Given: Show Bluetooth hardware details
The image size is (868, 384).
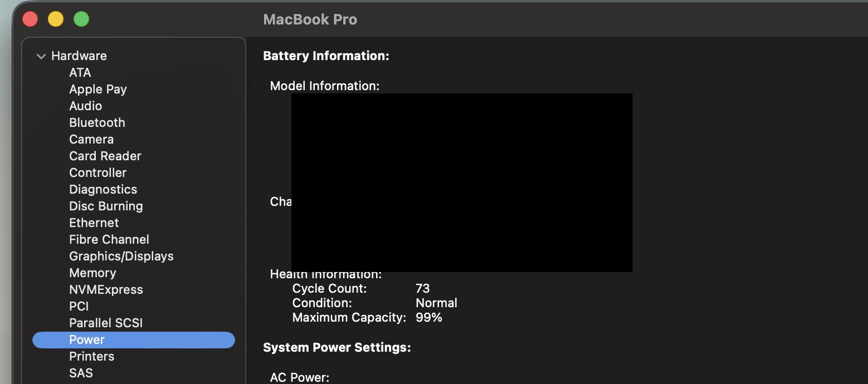Looking at the screenshot, I should (x=97, y=122).
